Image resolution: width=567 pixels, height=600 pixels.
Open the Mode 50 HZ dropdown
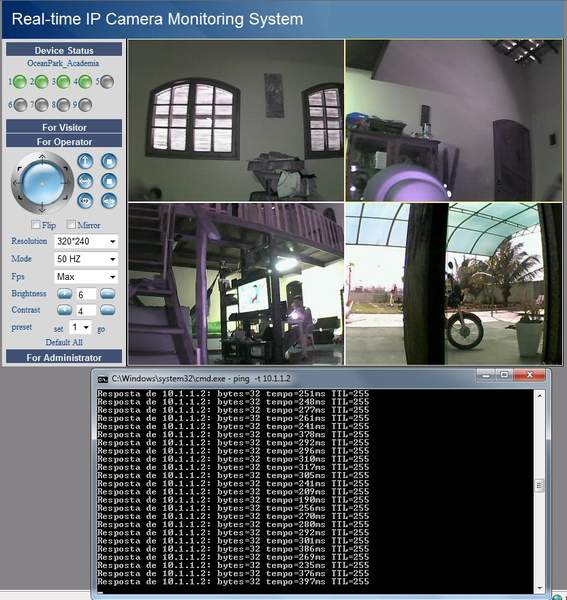(86, 259)
